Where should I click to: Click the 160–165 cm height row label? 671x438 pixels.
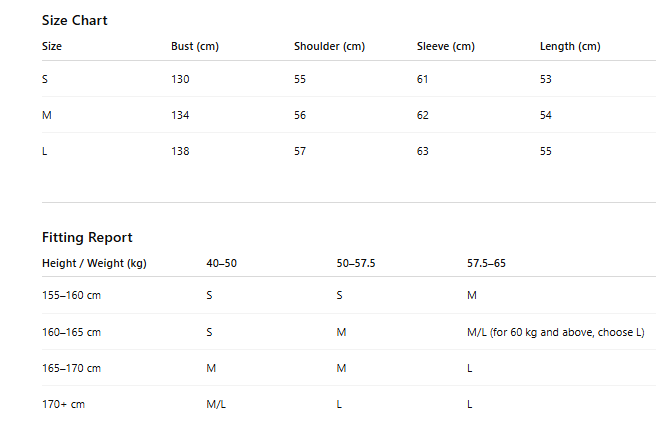point(71,332)
